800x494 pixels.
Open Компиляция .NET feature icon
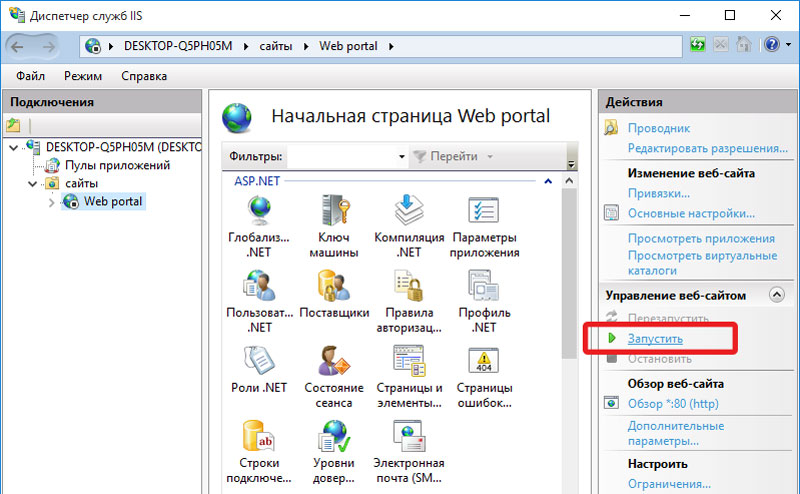click(x=409, y=210)
